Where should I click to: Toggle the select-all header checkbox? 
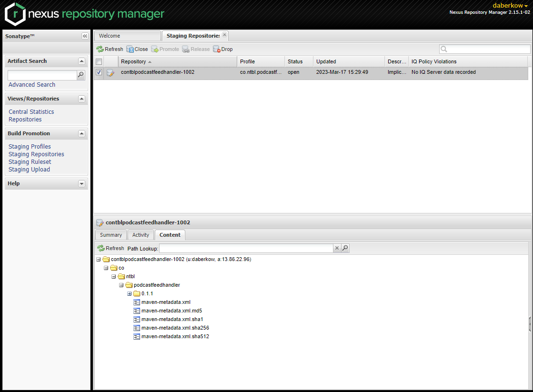(99, 61)
